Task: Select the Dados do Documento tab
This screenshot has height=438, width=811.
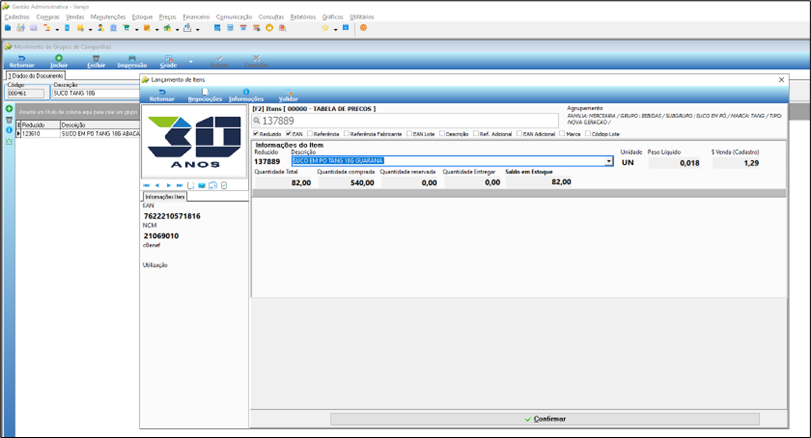Action: click(x=36, y=76)
